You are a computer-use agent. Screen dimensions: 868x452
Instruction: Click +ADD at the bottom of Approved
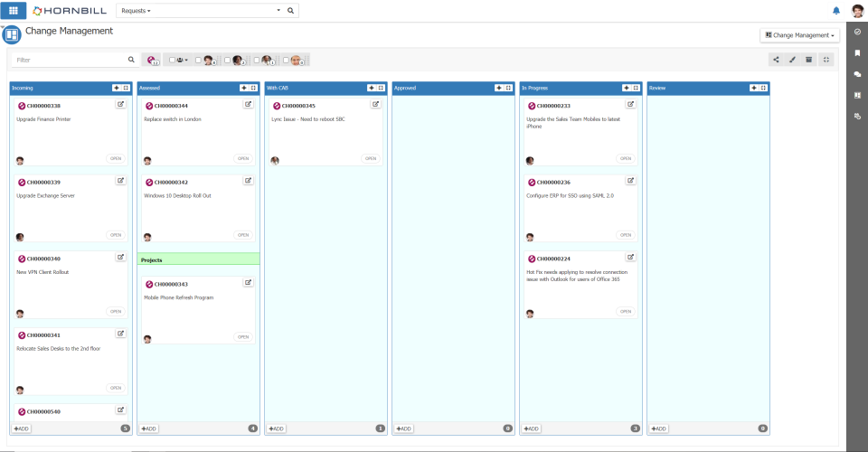click(403, 428)
